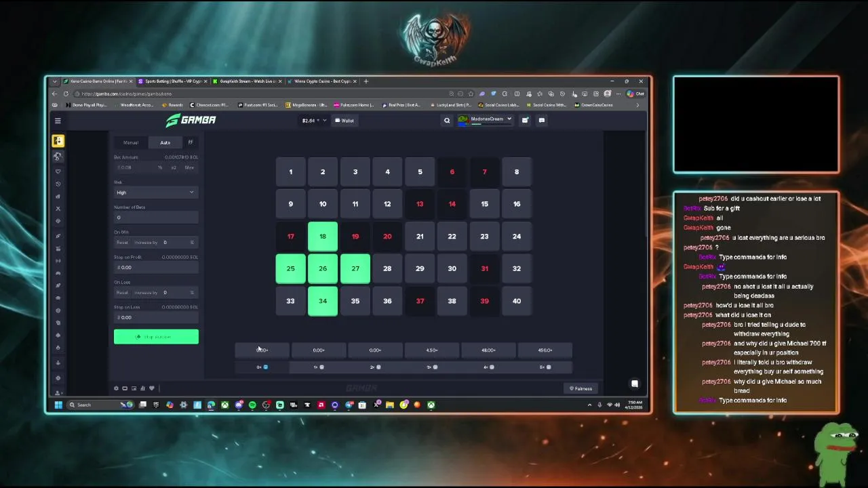The height and width of the screenshot is (488, 868).
Task: Open browser more options menu
Action: click(x=618, y=94)
